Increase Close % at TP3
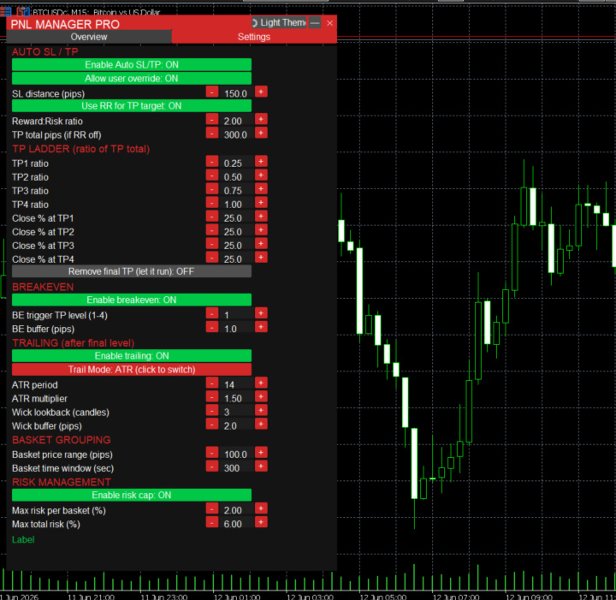616x600 pixels. (261, 244)
